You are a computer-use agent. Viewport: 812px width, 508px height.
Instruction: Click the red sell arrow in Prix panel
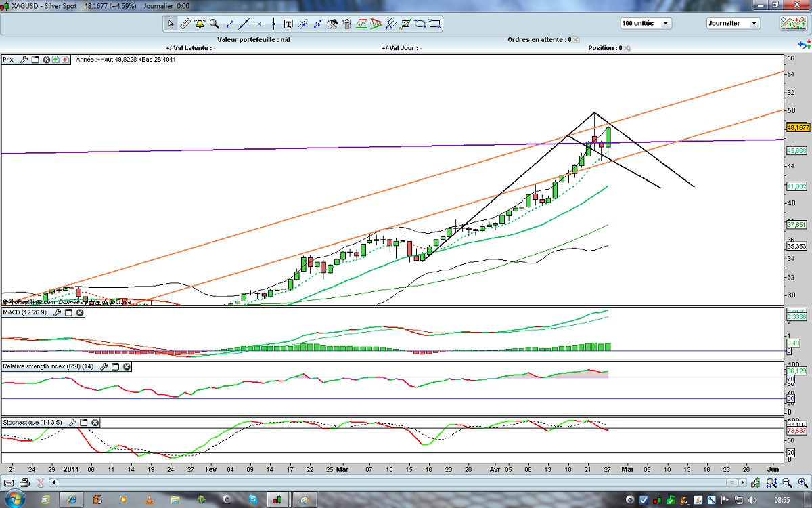click(x=64, y=60)
